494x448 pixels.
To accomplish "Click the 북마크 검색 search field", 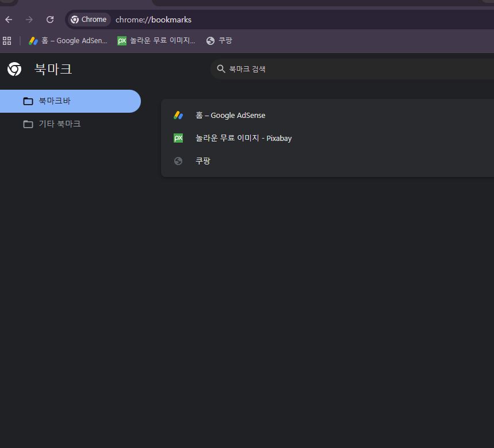I will point(353,68).
